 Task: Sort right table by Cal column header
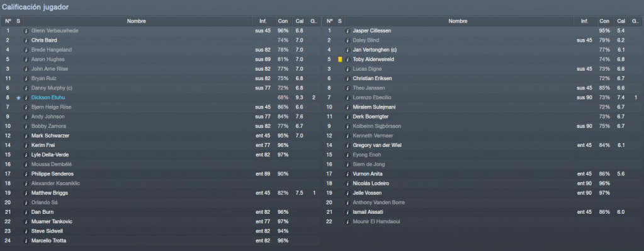[621, 21]
